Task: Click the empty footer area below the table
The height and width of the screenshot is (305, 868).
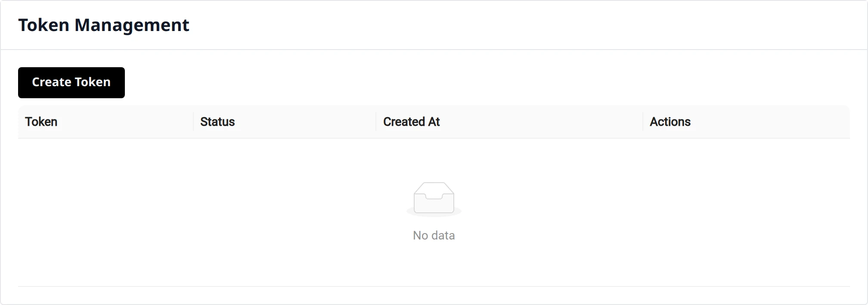Action: (434, 296)
